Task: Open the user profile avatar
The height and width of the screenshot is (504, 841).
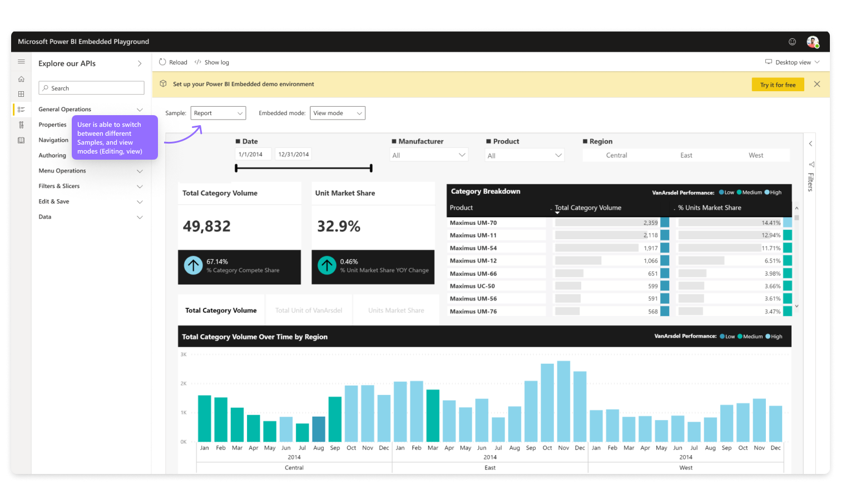Action: click(x=813, y=42)
